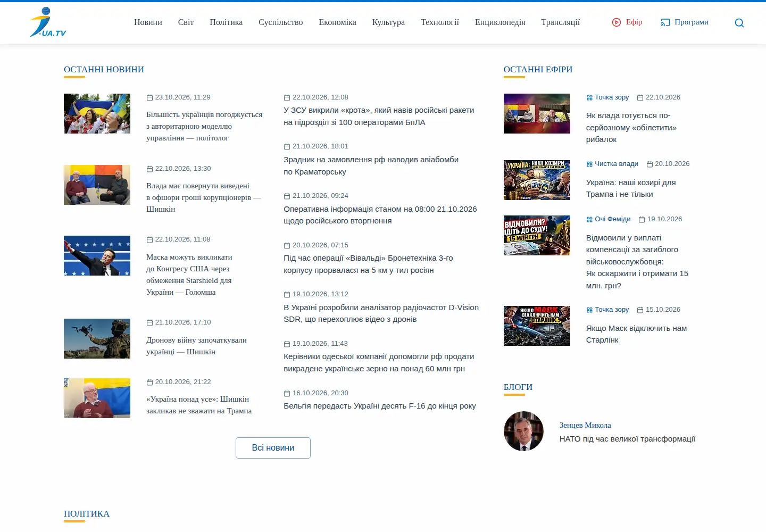Click calendar icon beside 15.10.2026
766x532 pixels.
pyautogui.click(x=640, y=310)
